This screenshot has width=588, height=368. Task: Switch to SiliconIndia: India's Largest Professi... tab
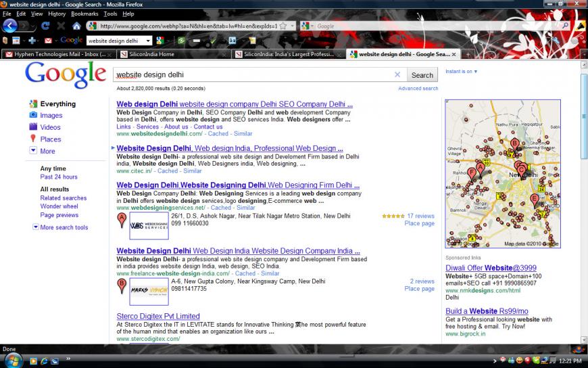[288, 54]
